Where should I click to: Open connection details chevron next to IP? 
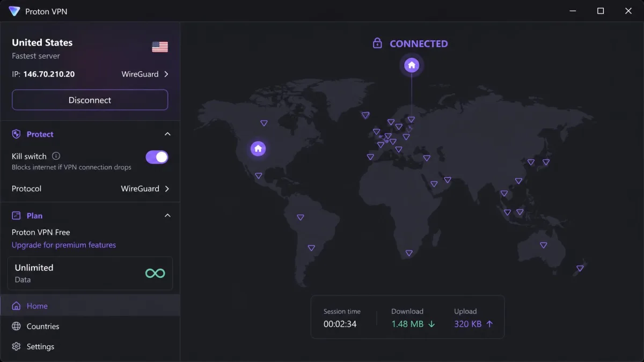pos(166,75)
